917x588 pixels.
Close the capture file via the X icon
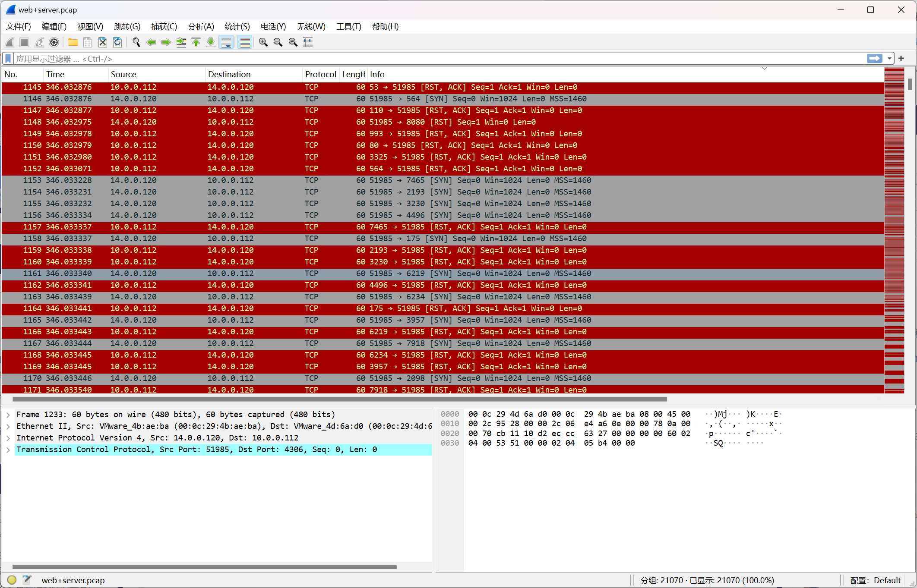click(102, 42)
